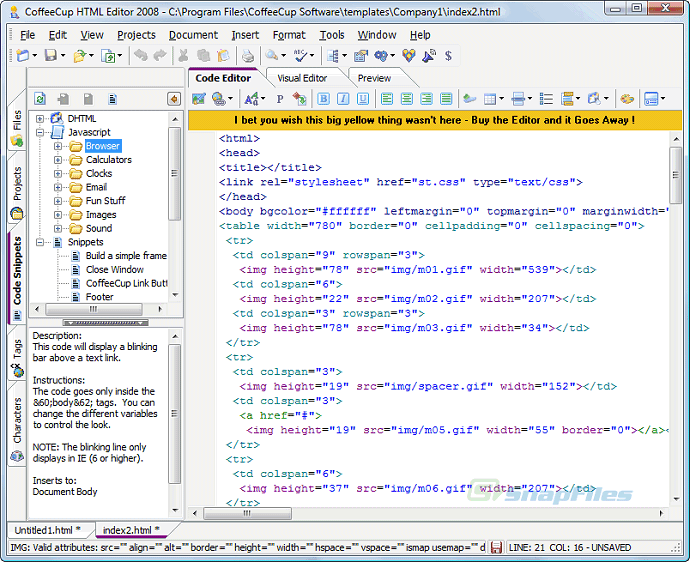Image resolution: width=690 pixels, height=562 pixels.
Task: Click the Underline formatting icon
Action: click(363, 99)
